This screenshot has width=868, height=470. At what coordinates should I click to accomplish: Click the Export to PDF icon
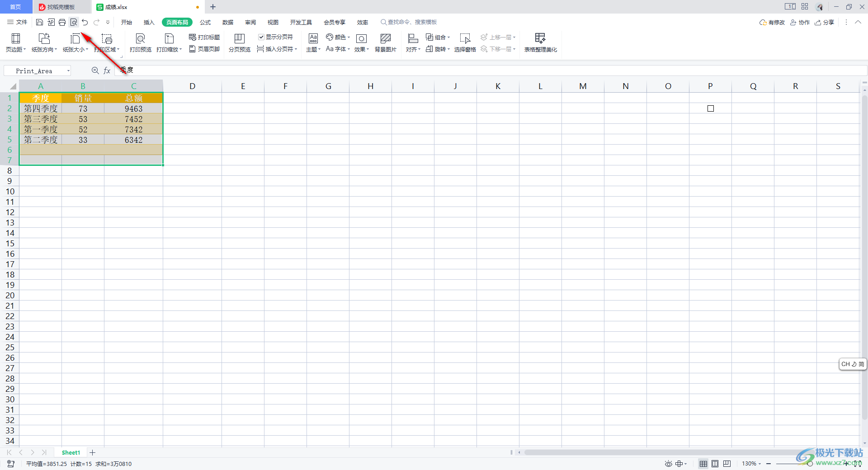pyautogui.click(x=51, y=22)
